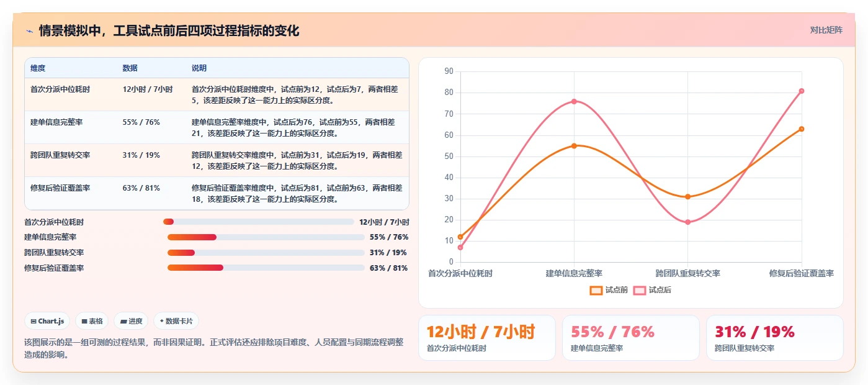This screenshot has width=868, height=385.
Task: Click the 修复后验证覆盖率 progress bar
Action: (266, 268)
